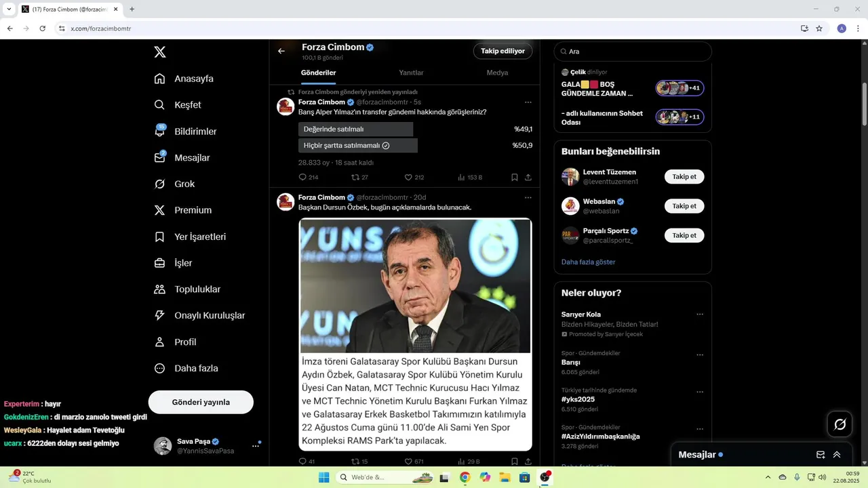Open Windows Start menu
This screenshot has height=488, width=868.
pyautogui.click(x=324, y=477)
